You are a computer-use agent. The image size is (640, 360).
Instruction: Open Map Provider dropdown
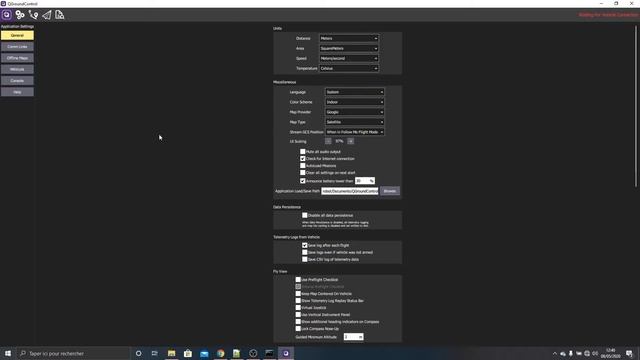354,112
